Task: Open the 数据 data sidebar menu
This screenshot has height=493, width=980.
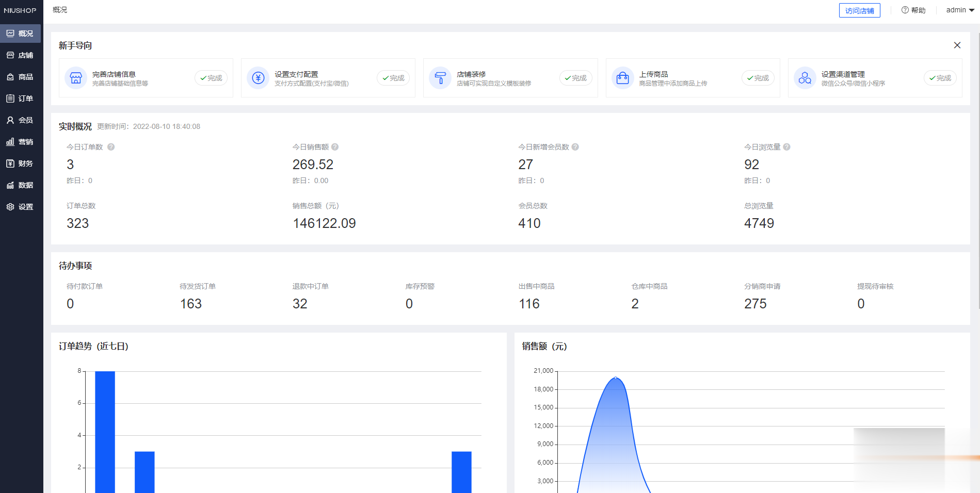Action: tap(21, 185)
